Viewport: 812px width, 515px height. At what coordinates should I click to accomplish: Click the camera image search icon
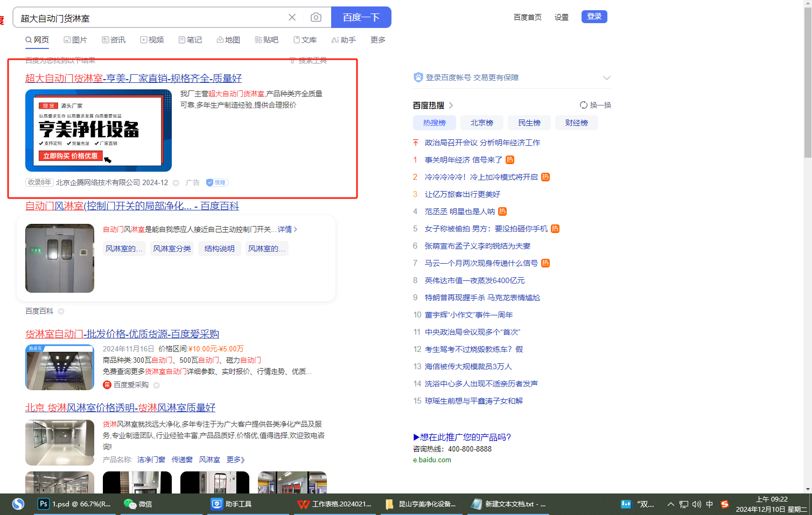[x=316, y=18]
